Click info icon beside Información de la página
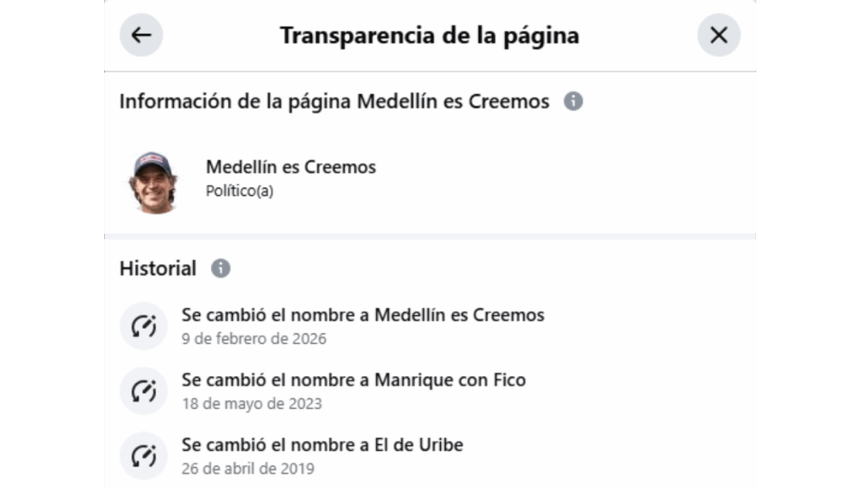Screen dimensions: 868x488 point(574,102)
